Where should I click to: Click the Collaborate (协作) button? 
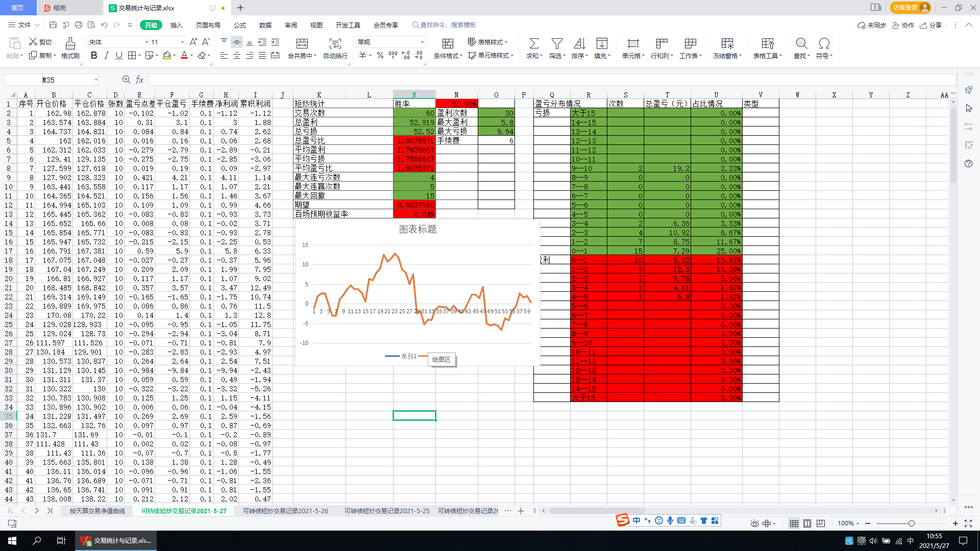[903, 25]
